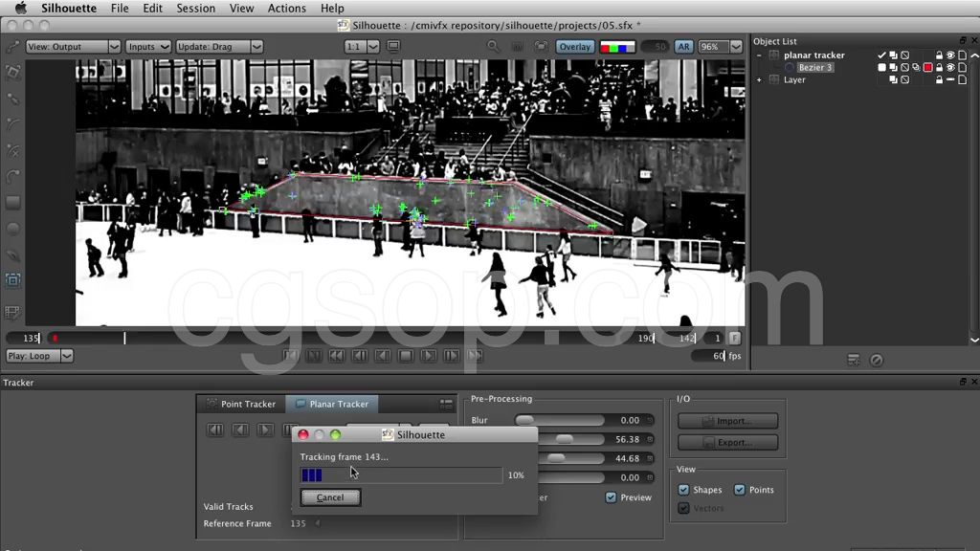Toggle the white checkbox on Bezier 3 row
The image size is (980, 551).
click(x=881, y=68)
